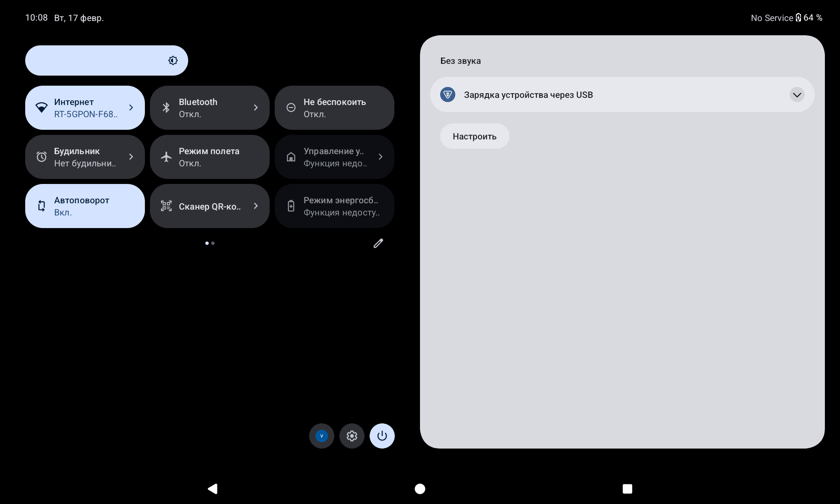Open Будильник alarm tile chevron
Screen dimensions: 840x504
click(x=131, y=157)
